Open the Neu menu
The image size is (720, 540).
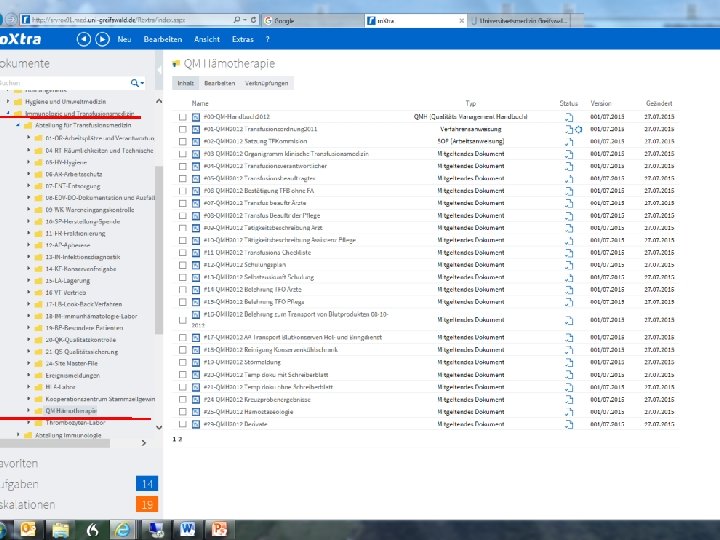(x=124, y=39)
